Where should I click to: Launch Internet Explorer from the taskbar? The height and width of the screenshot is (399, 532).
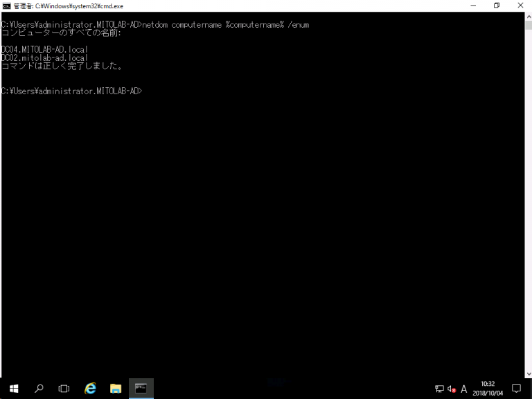click(x=90, y=389)
